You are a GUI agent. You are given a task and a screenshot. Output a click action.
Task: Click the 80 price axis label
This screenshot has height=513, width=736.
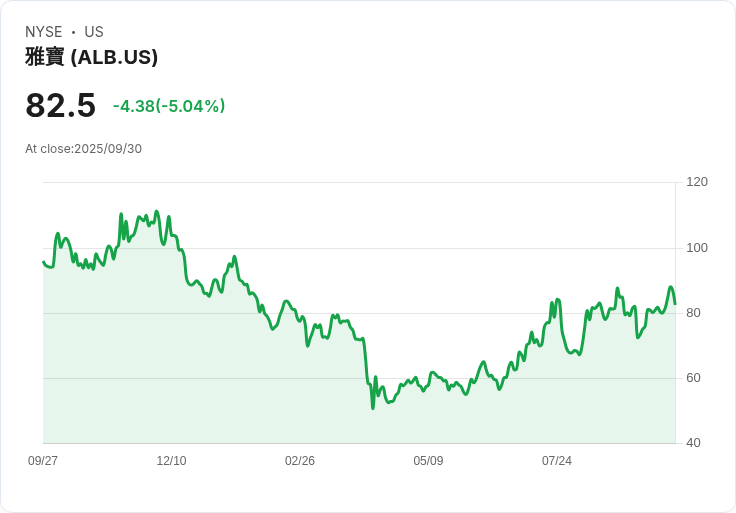[x=693, y=313]
